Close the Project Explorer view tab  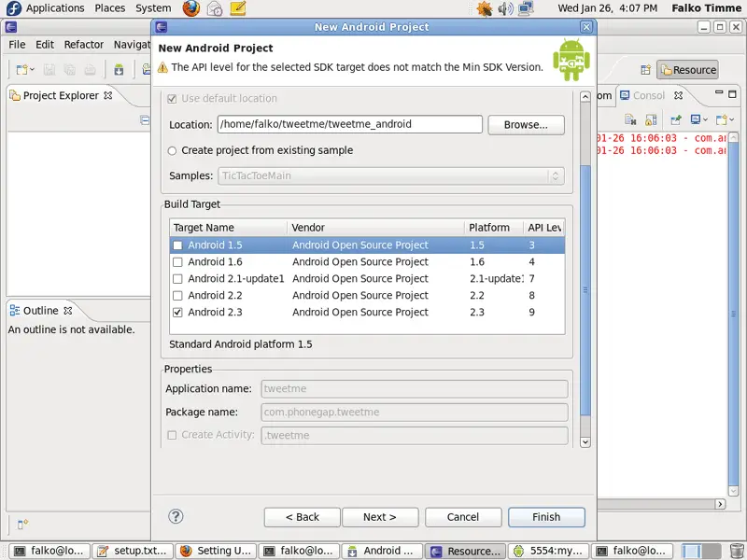coord(108,95)
